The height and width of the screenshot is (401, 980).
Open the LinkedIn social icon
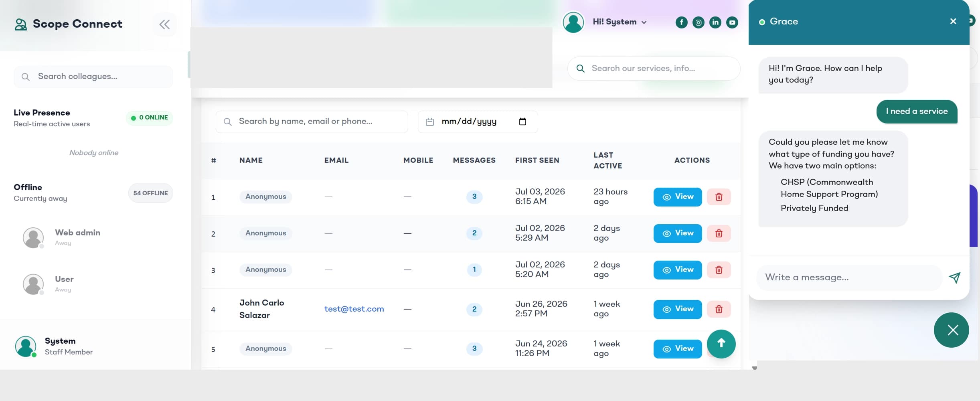point(715,22)
